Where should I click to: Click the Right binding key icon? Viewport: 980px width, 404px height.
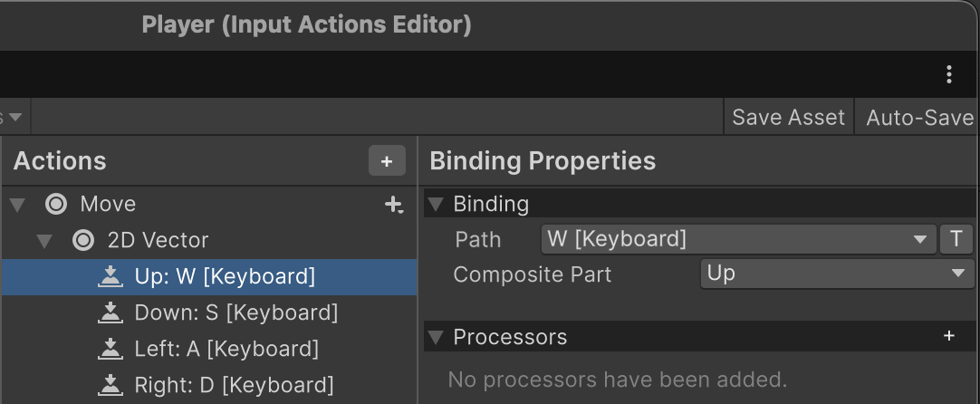pos(110,385)
